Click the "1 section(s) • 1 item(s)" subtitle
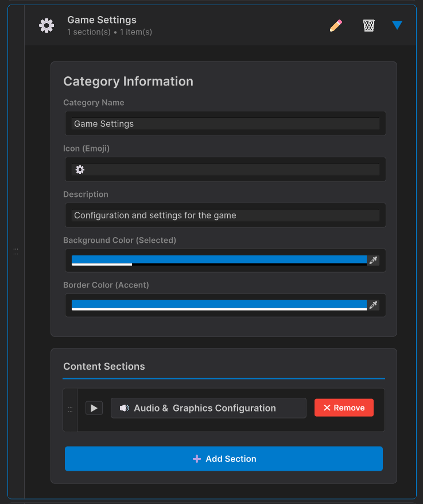Image resolution: width=423 pixels, height=504 pixels. [x=110, y=32]
